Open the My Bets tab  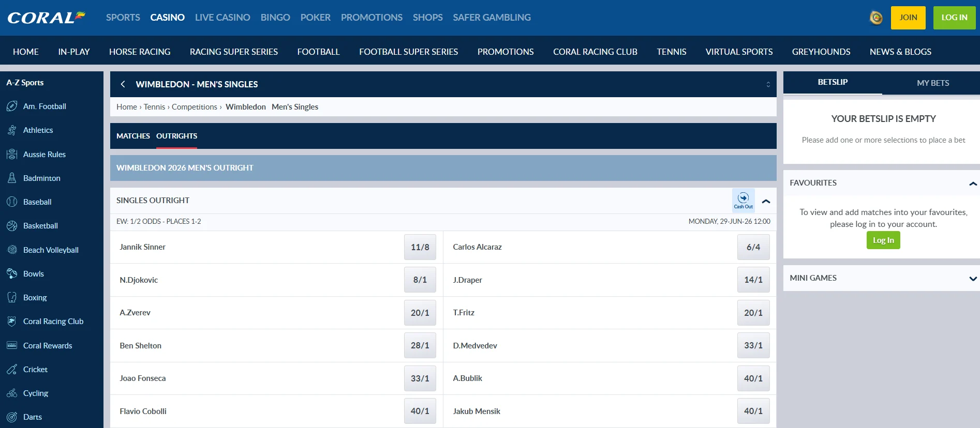pos(932,83)
